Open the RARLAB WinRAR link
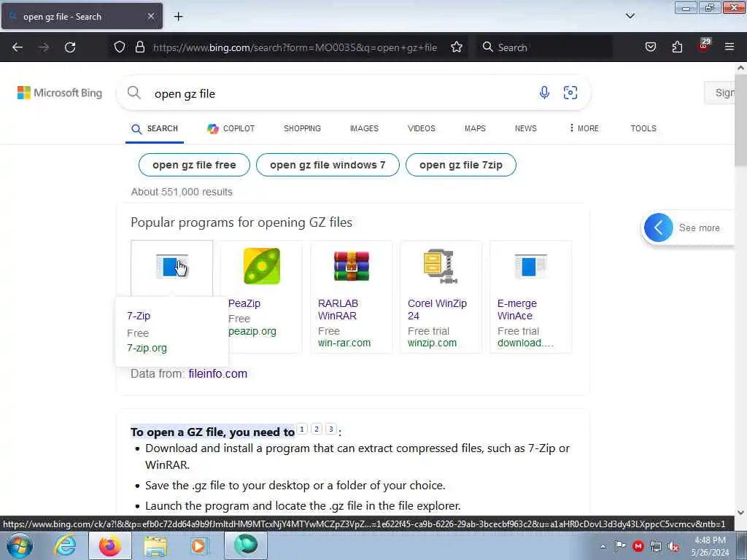The width and height of the screenshot is (747, 560). [x=338, y=309]
